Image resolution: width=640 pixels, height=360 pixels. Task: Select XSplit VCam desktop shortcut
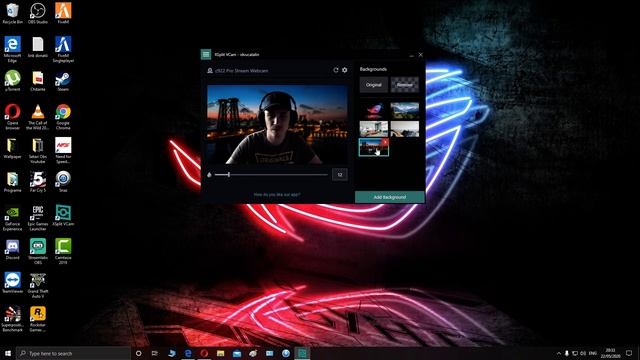[x=63, y=215]
